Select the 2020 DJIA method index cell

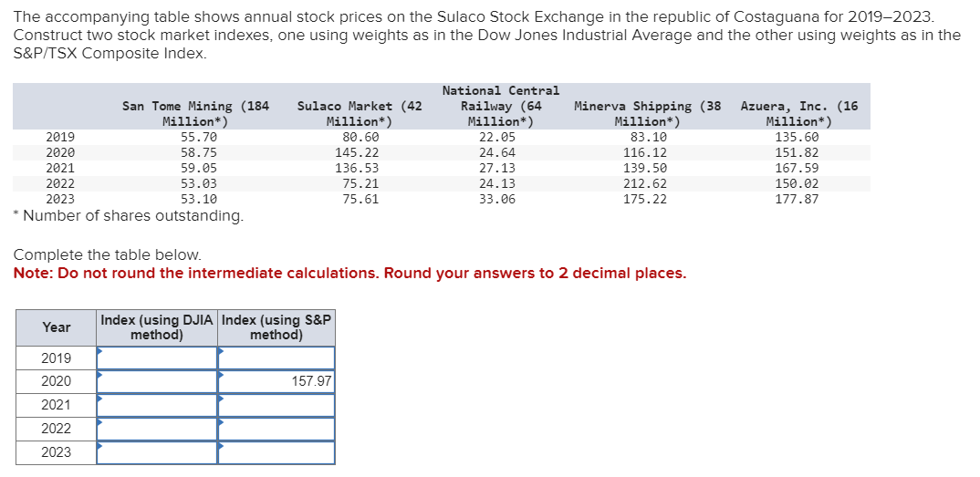pyautogui.click(x=157, y=381)
